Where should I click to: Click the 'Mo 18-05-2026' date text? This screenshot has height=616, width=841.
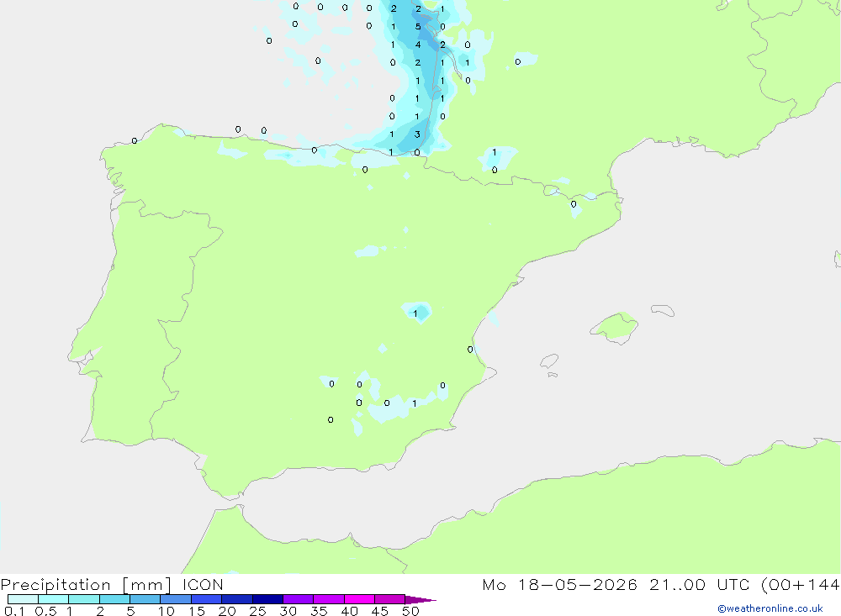tap(560, 584)
